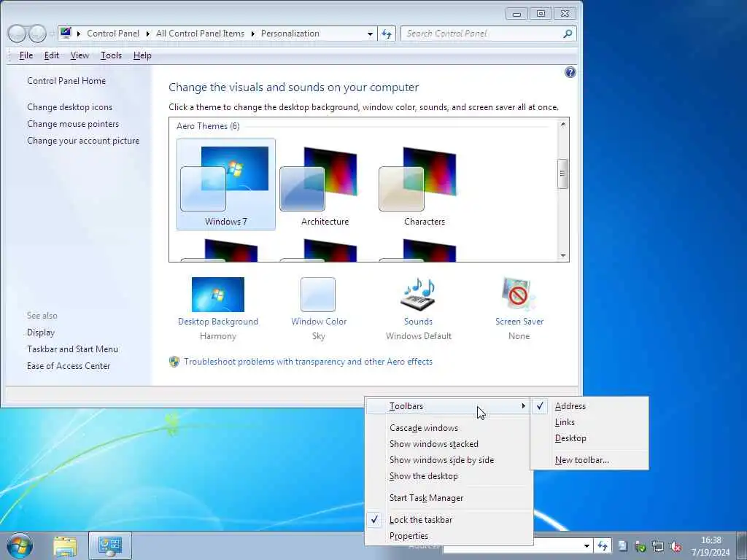The width and height of the screenshot is (747, 560).
Task: Click the Sounds keyboard and notes icon
Action: tap(418, 295)
